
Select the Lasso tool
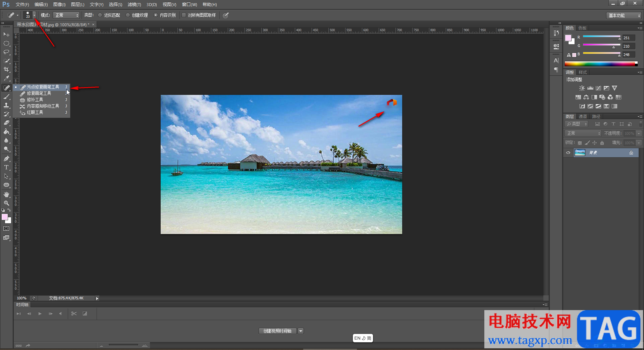[6, 52]
